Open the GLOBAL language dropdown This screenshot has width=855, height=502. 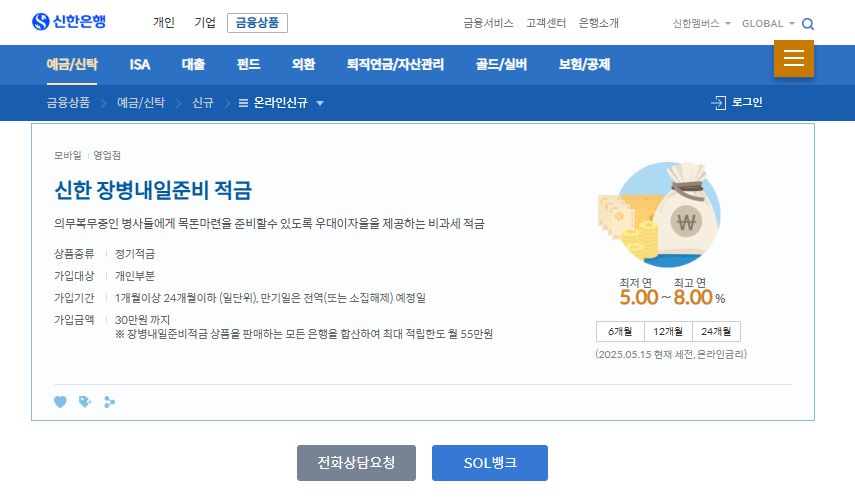click(x=768, y=23)
